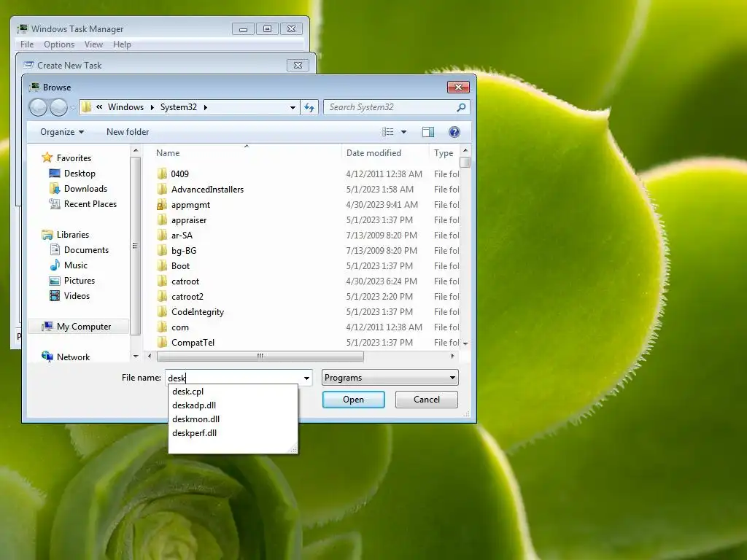Click the address bar folder icon

pyautogui.click(x=86, y=107)
